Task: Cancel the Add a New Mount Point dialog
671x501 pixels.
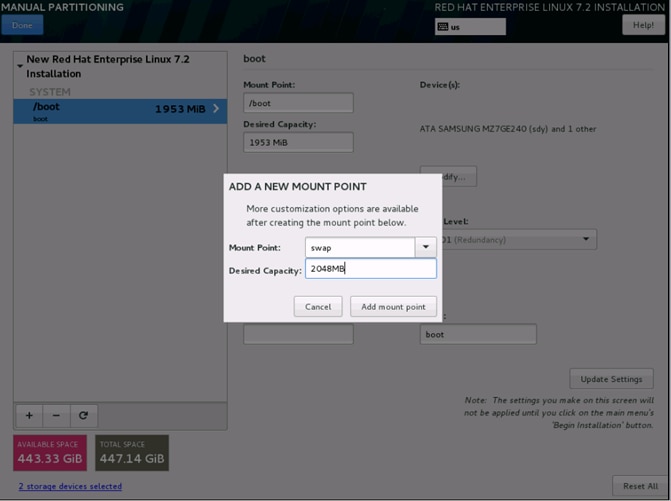Action: point(318,307)
